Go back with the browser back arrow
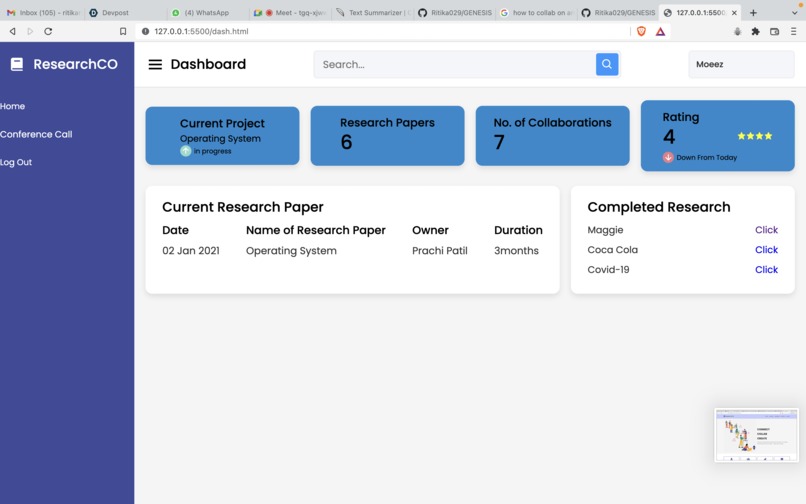806x504 pixels. click(x=12, y=31)
